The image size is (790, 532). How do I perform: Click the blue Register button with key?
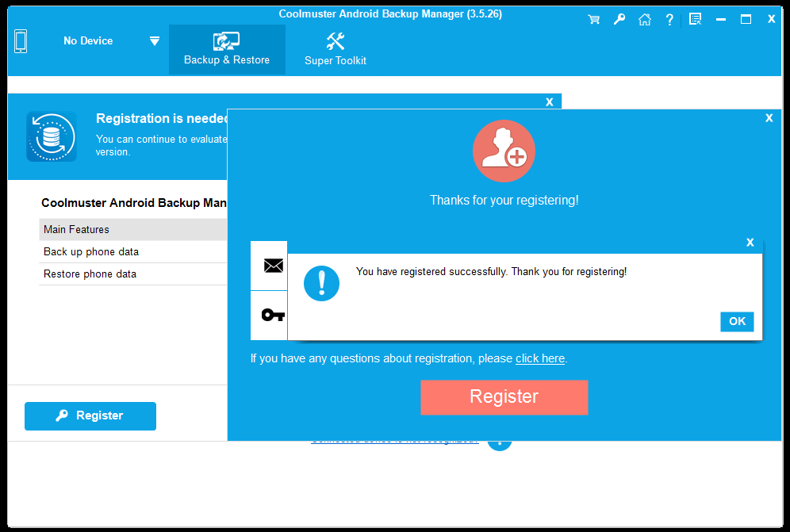pos(90,415)
